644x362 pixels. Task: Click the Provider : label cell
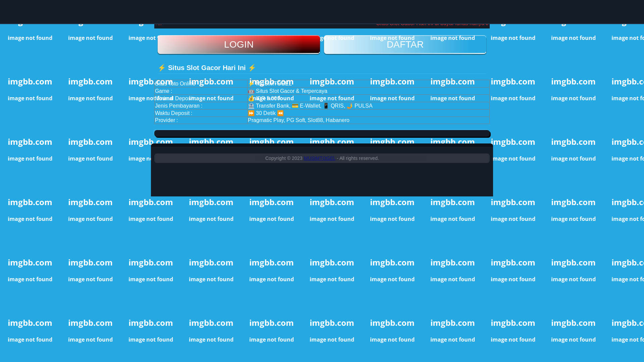click(201, 120)
